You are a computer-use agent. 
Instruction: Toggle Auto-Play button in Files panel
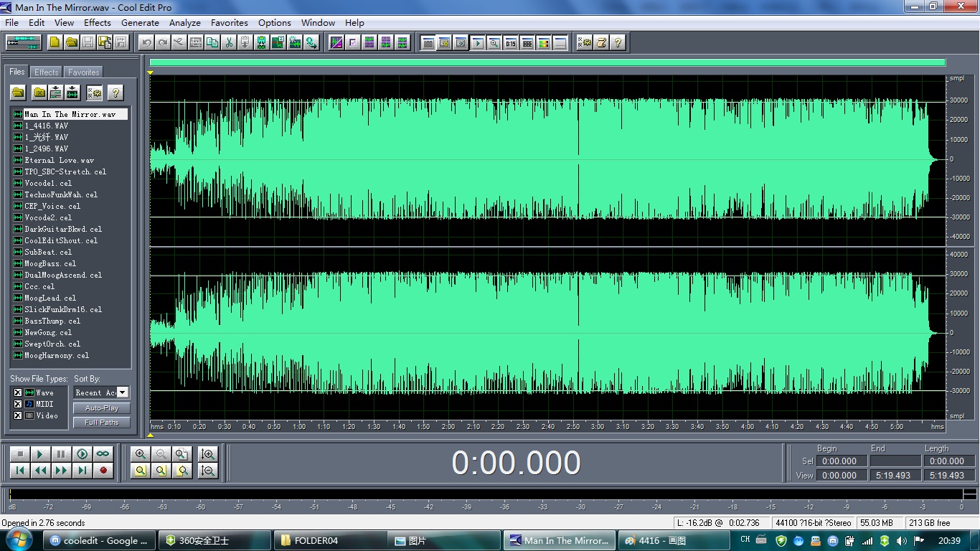tap(101, 408)
